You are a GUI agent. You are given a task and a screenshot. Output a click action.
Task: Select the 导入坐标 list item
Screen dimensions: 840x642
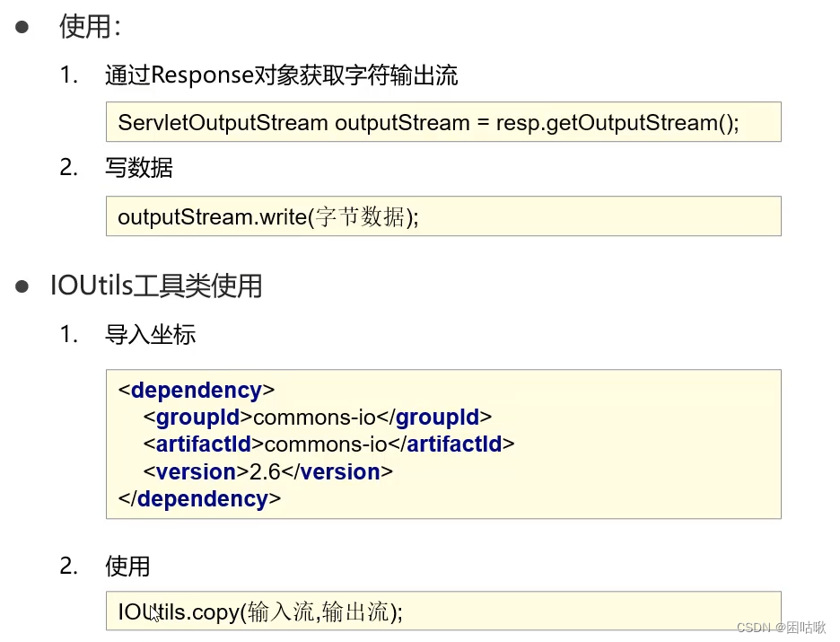[x=150, y=334]
